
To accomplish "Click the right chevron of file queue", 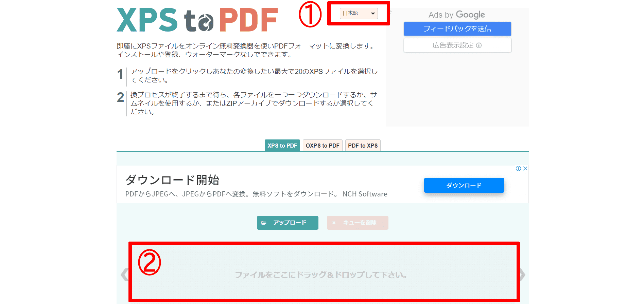I will [x=523, y=275].
